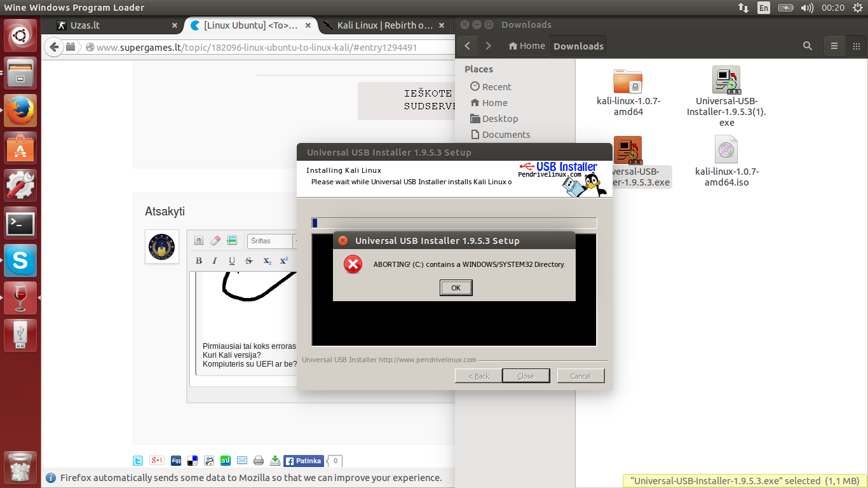Click Cancel in the USB Installer setup
Viewport: 868px width, 488px height.
point(580,376)
